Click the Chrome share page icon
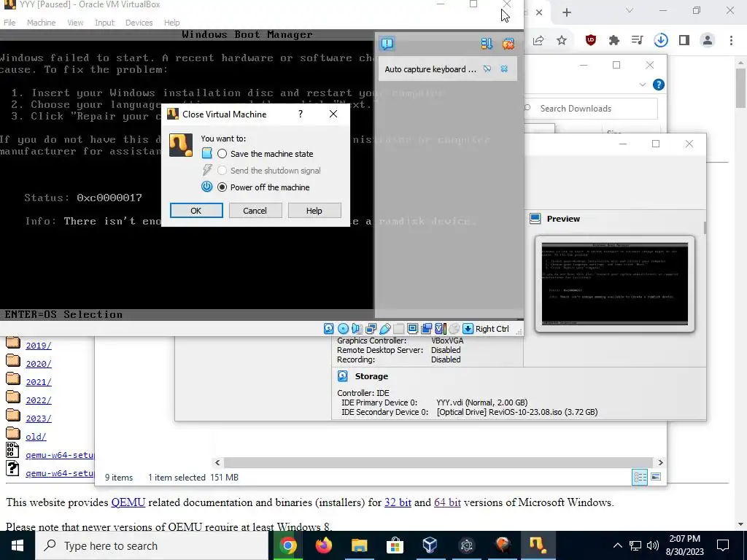This screenshot has width=747, height=560. tap(538, 40)
